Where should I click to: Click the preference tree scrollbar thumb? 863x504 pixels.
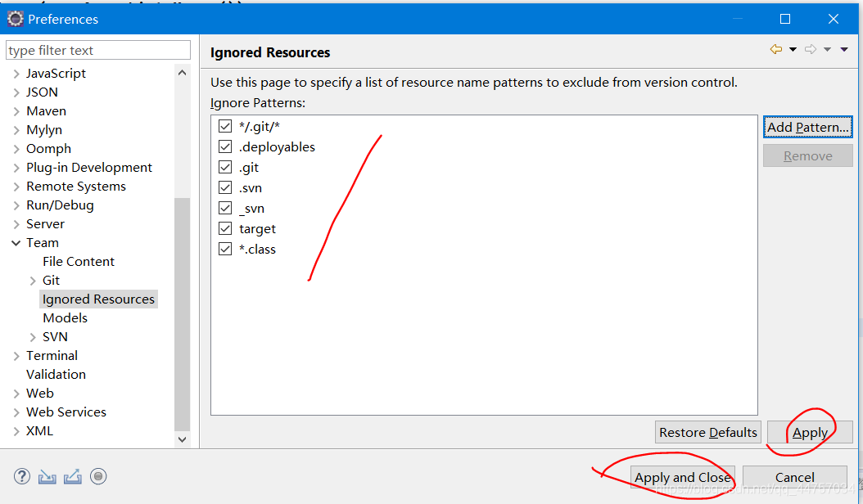point(182,314)
